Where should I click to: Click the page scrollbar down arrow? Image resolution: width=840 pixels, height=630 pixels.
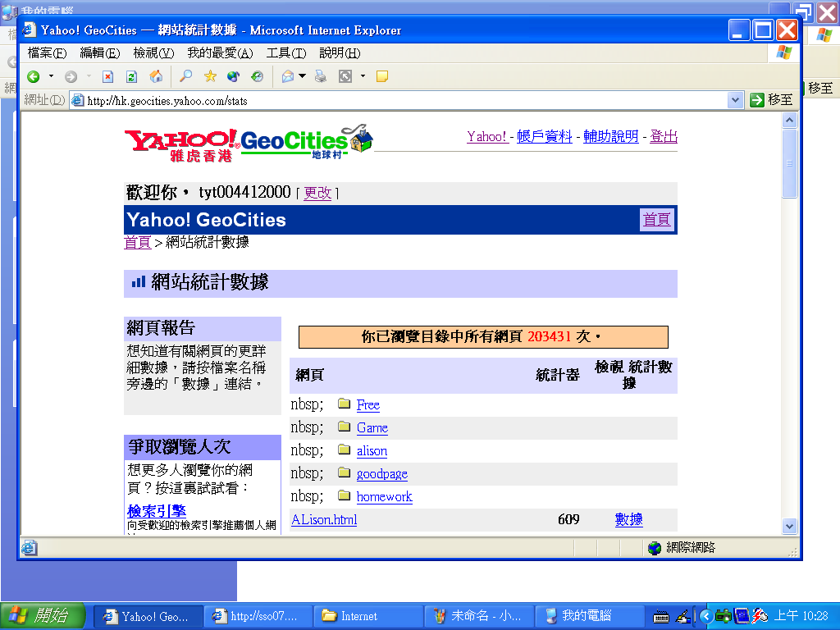pyautogui.click(x=789, y=526)
